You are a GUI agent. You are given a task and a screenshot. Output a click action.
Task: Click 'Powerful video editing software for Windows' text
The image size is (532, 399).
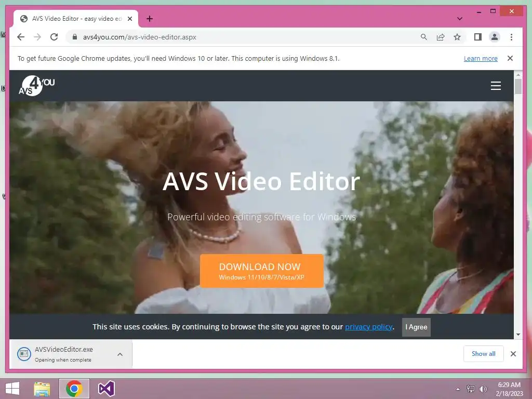click(262, 217)
